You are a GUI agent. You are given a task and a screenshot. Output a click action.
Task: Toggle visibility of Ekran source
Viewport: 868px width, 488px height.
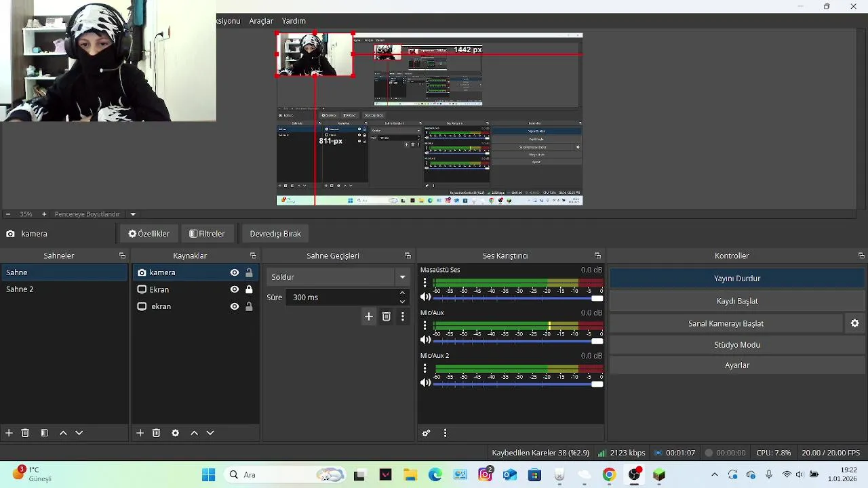[x=235, y=289]
